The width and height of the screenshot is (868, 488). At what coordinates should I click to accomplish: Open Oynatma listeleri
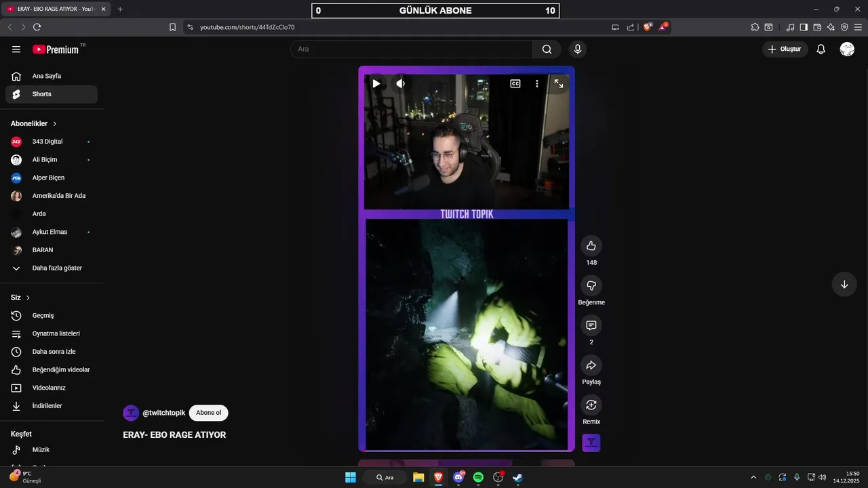(52, 333)
